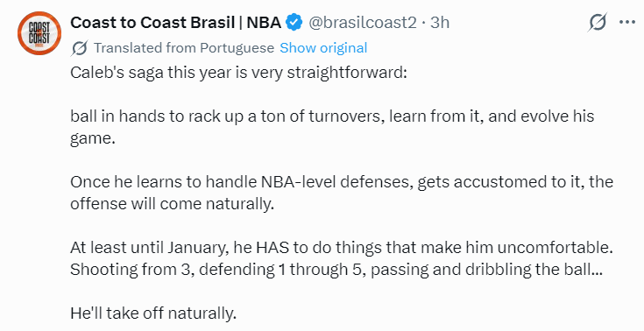Click the line starting "Shooting from 3, defending"

(x=336, y=270)
